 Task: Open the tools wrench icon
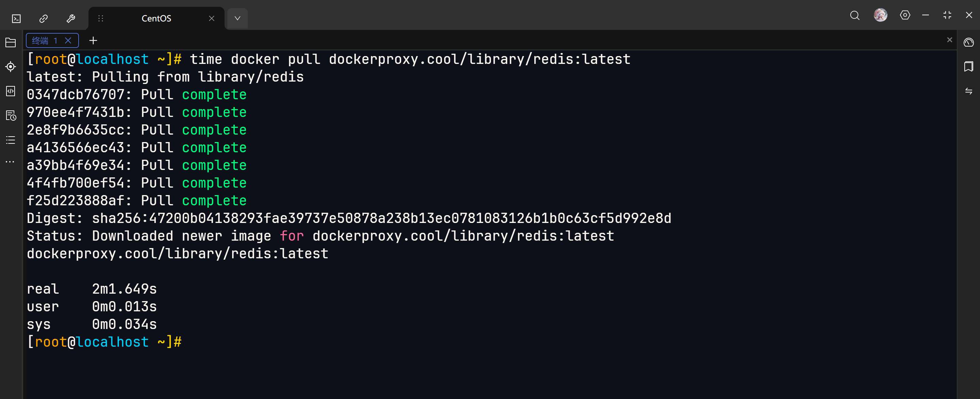(70, 18)
